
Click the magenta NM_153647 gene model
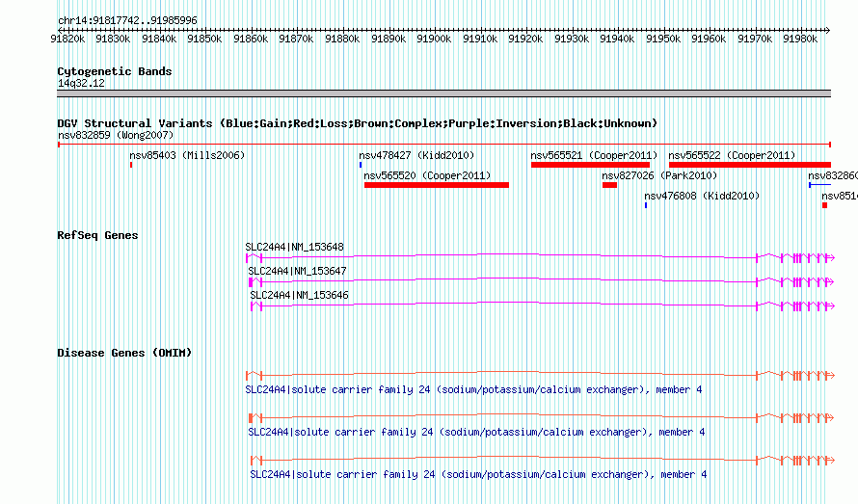click(x=542, y=281)
